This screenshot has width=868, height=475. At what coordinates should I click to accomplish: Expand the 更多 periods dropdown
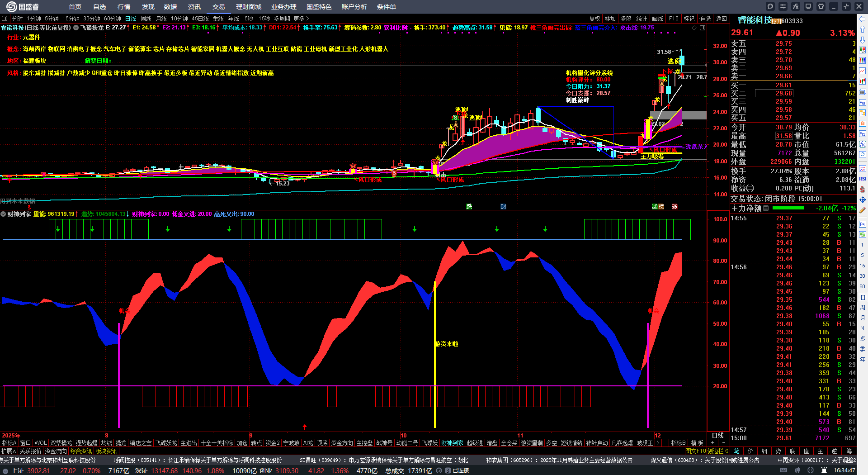pyautogui.click(x=301, y=19)
